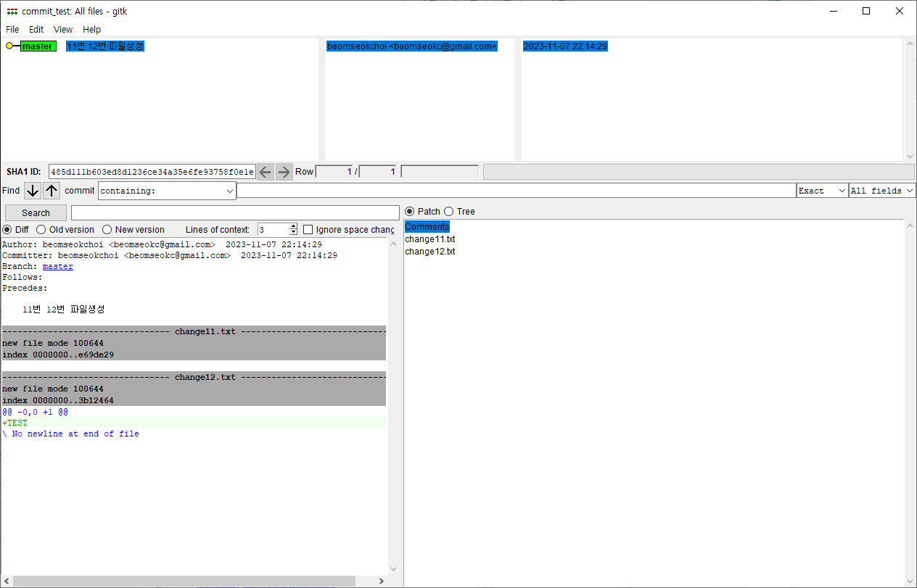Open the View menu
This screenshot has height=588, width=917.
[62, 29]
